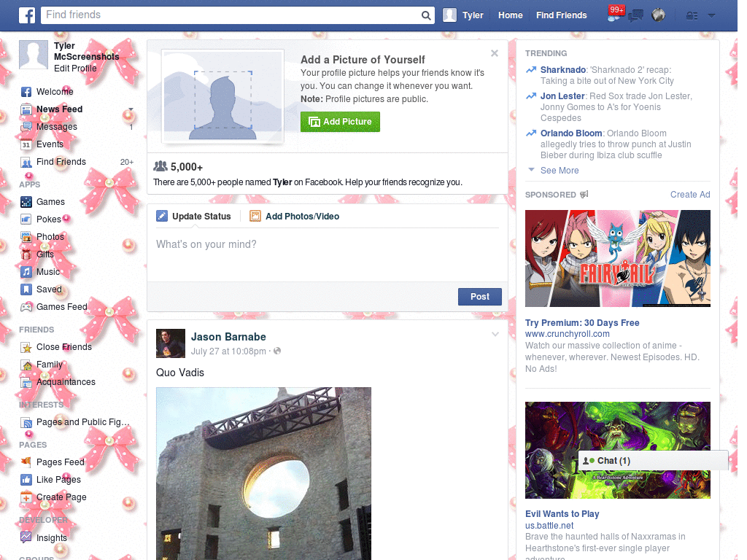Viewport: 747px width, 560px height.
Task: Click the www.crunchyroll.com link
Action: 567,334
